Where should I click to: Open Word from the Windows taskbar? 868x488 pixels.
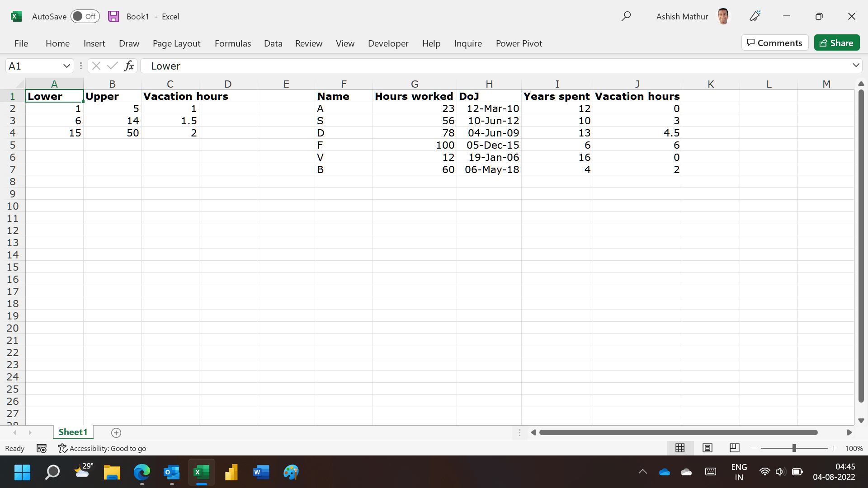261,472
